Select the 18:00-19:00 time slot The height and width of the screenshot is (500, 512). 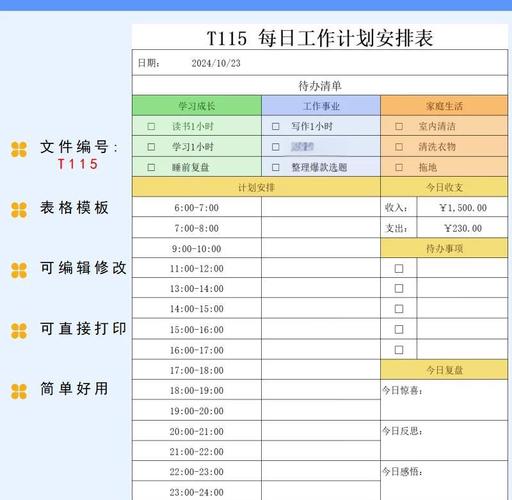point(197,390)
